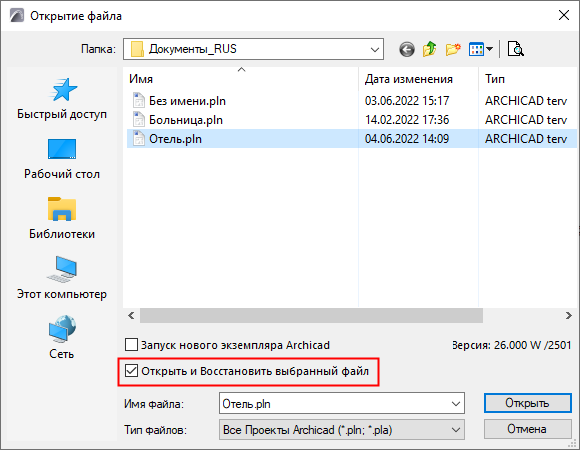Click file icon of Отель.pln
580x450 pixels.
coord(139,139)
